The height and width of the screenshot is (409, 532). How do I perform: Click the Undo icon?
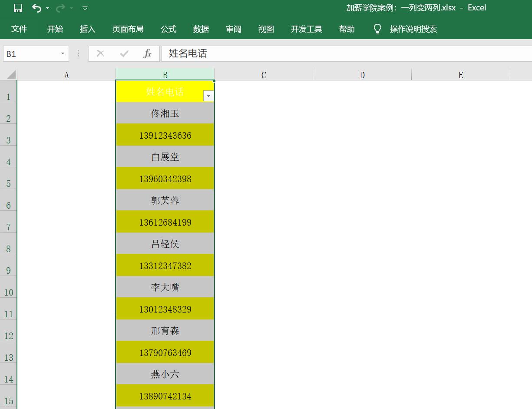click(x=36, y=8)
